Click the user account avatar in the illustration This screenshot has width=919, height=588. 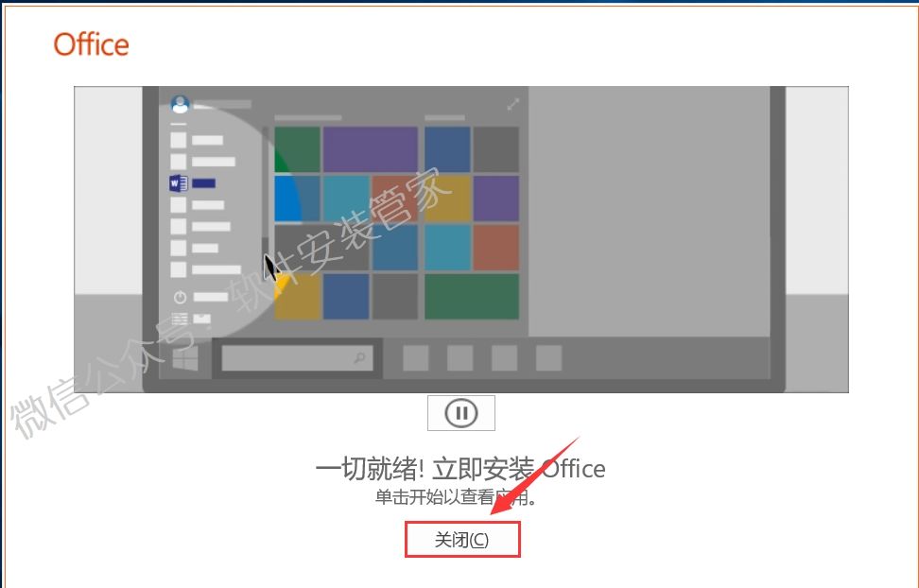click(x=180, y=104)
